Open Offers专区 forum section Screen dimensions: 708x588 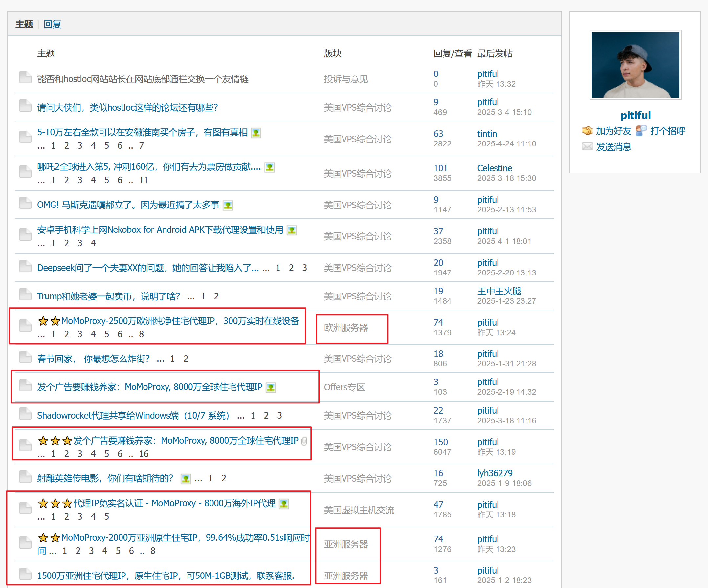tap(344, 387)
